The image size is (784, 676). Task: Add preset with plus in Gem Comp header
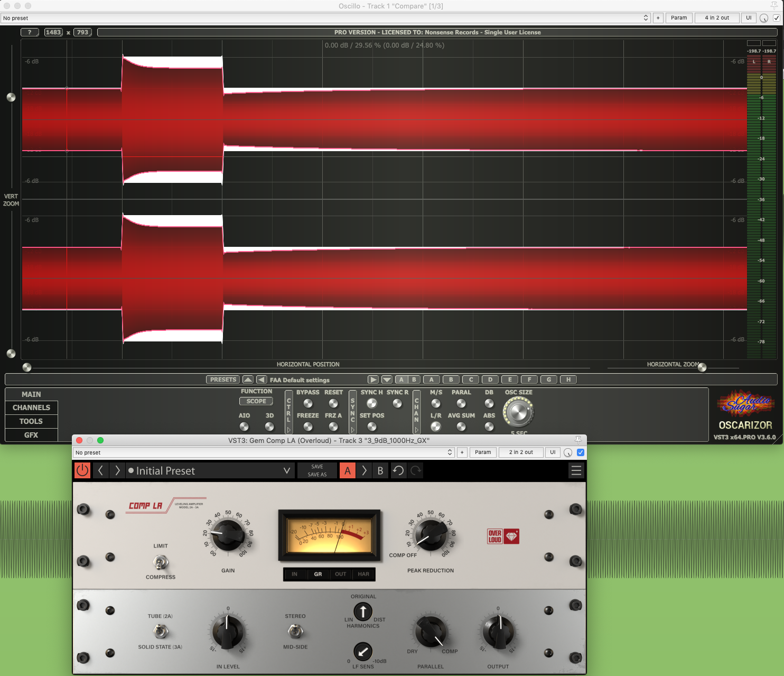coord(462,452)
